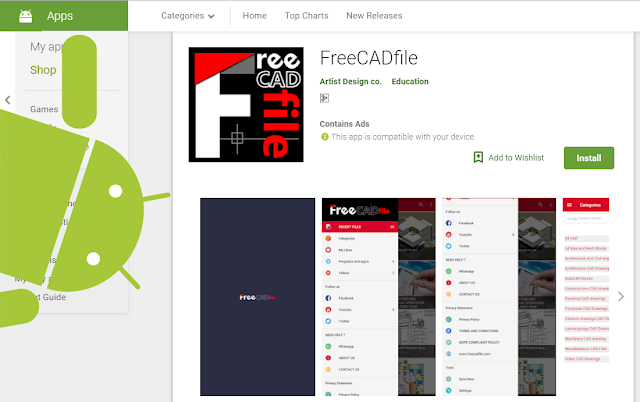640x402 pixels.
Task: Expand the Categories dropdown menu
Action: point(188,16)
